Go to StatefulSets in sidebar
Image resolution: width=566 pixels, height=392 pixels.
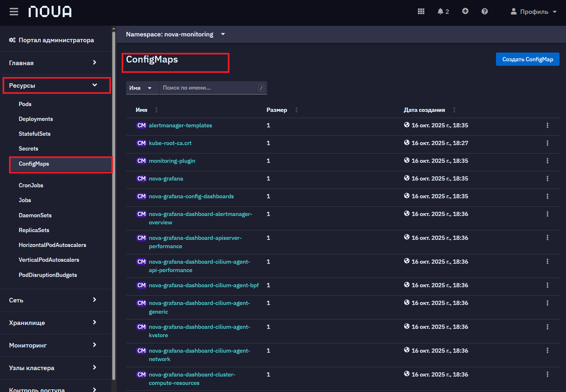point(35,134)
